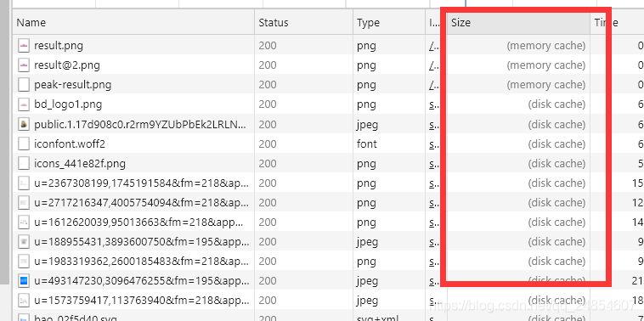
Task: Select the result@2.png request name
Action: (67, 65)
